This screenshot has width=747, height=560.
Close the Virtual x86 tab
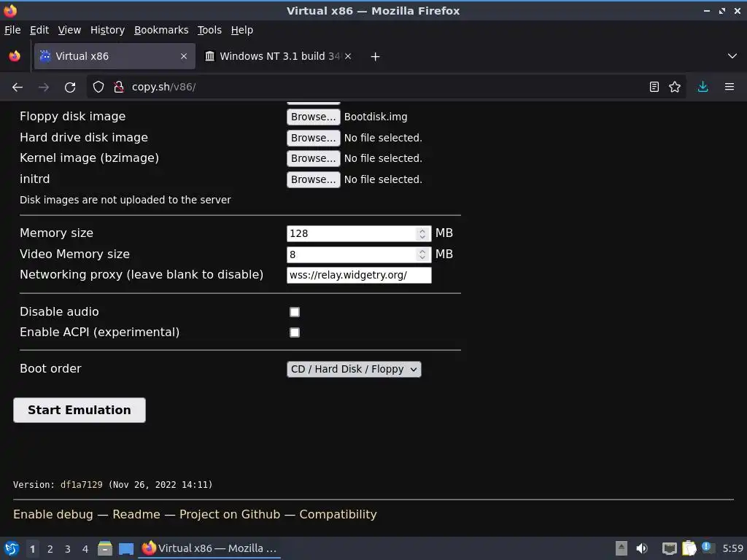tap(184, 56)
